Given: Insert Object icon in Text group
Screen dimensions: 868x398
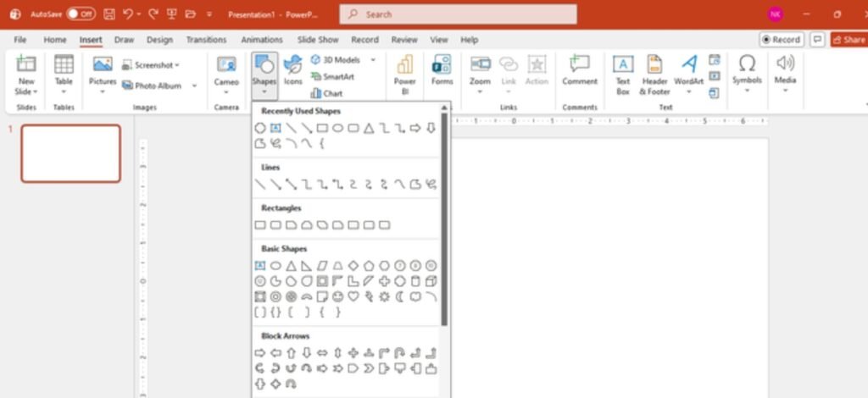Looking at the screenshot, I should 714,93.
